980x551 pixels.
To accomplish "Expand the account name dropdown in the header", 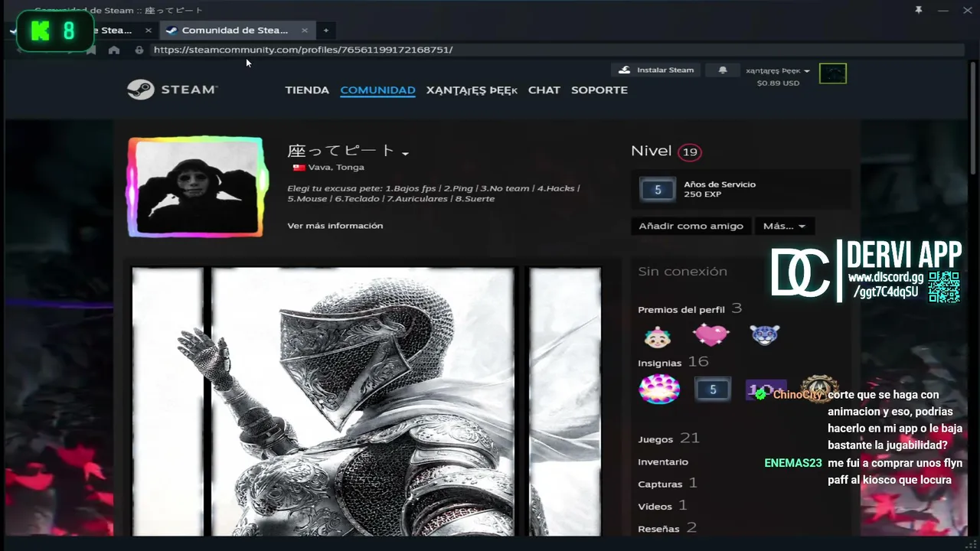I will [x=778, y=70].
